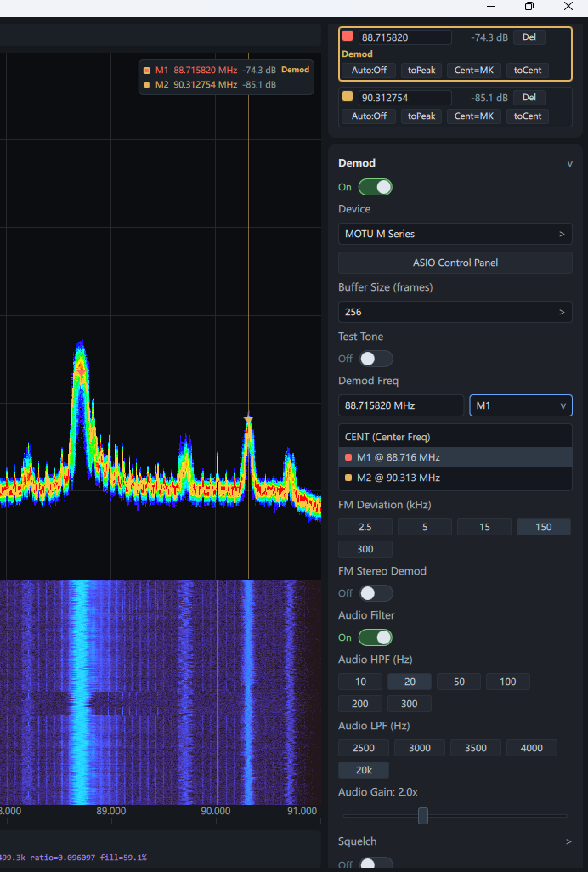Screen dimensions: 588x872
Task: Turn off the Demod toggle
Action: [375, 187]
